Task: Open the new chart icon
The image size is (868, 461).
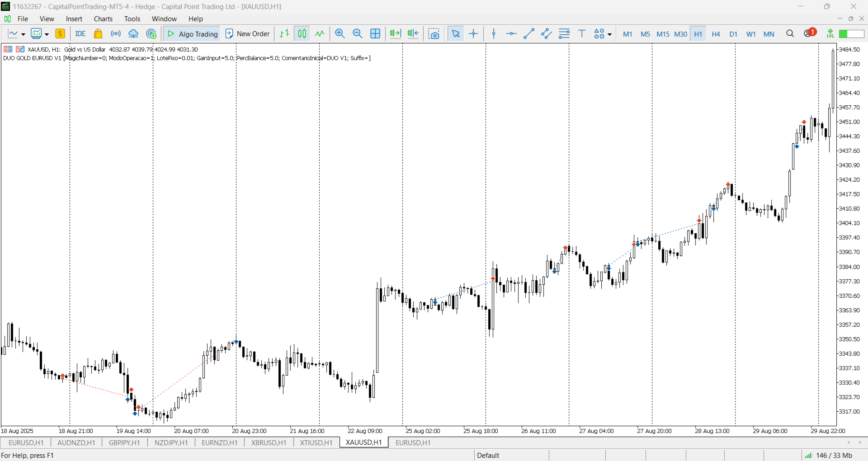Action: pyautogui.click(x=13, y=34)
